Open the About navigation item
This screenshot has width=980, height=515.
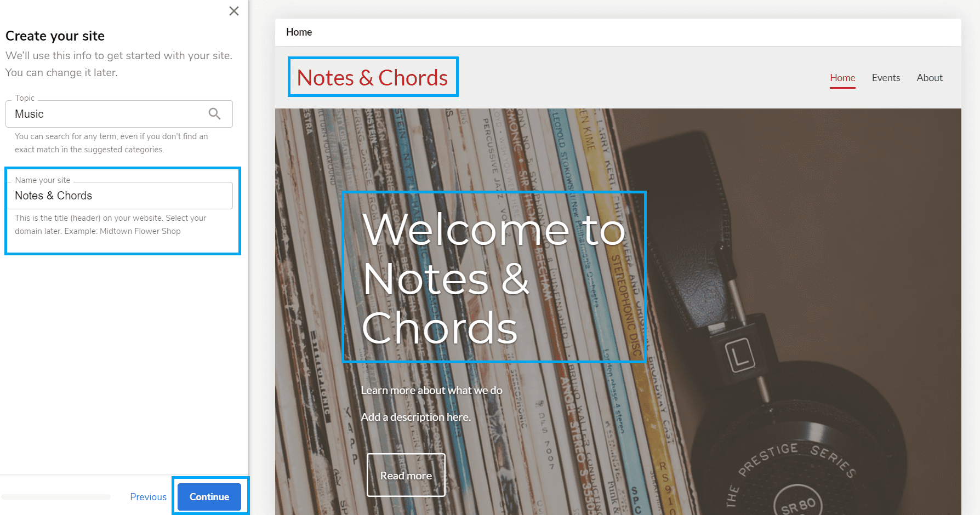tap(930, 78)
